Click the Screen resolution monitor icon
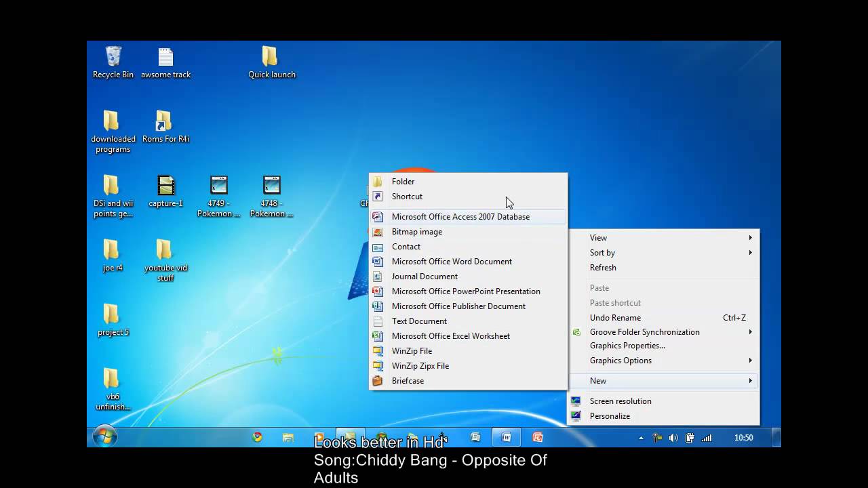 click(576, 401)
